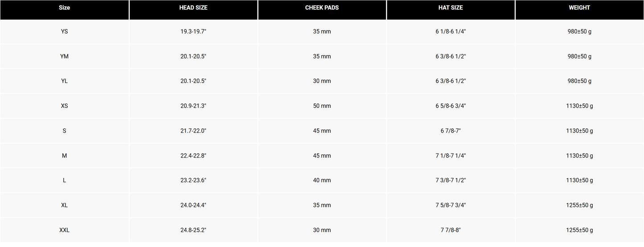Select hat size 6 7/8-7" cell
Screen dimensions: 644x247
450,131
